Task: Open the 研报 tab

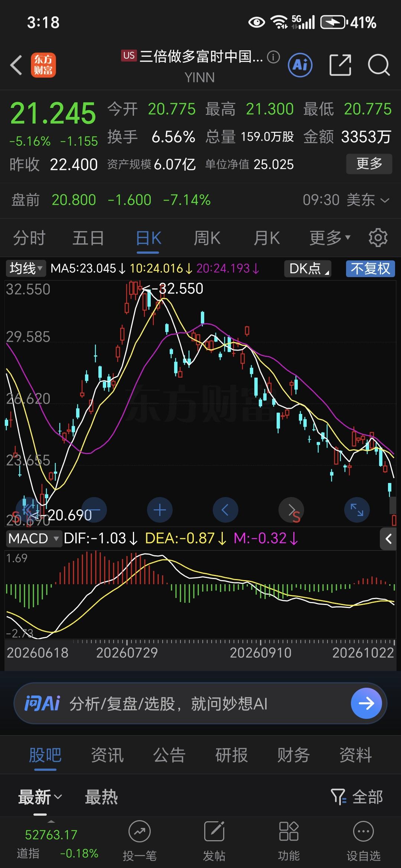Action: coord(232,755)
